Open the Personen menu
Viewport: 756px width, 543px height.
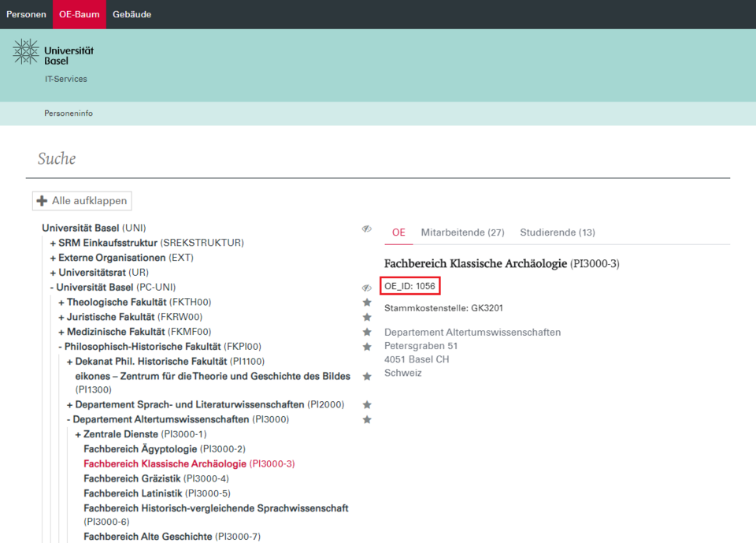point(26,14)
